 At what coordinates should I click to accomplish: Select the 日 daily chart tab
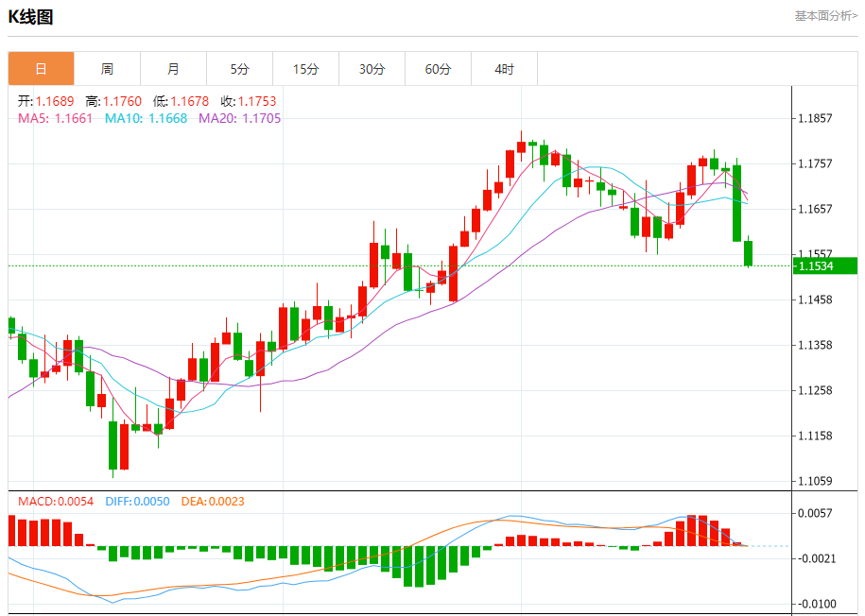pyautogui.click(x=41, y=69)
